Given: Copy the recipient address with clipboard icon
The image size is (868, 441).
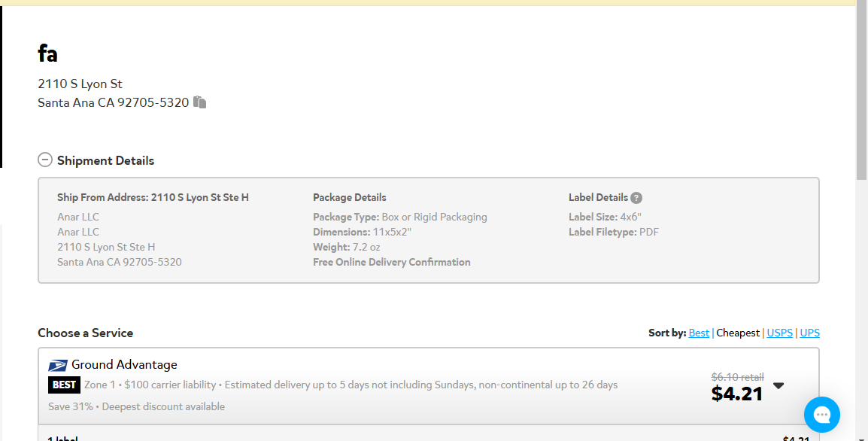Looking at the screenshot, I should (x=200, y=102).
